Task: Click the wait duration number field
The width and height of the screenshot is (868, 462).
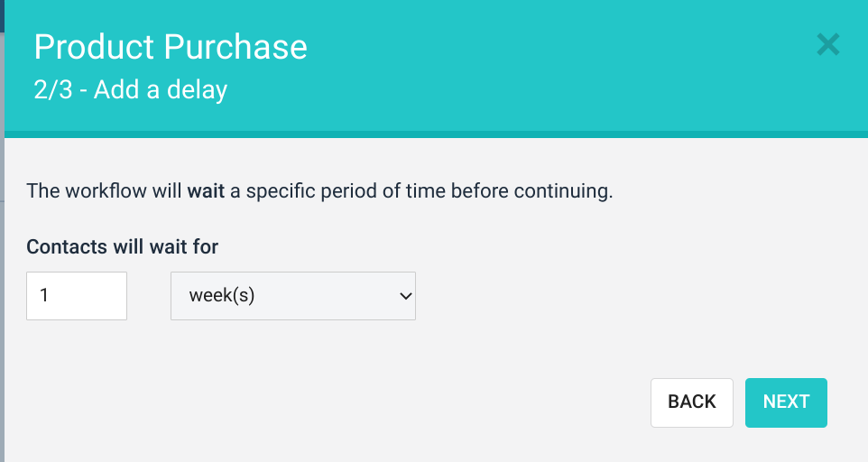Action: click(77, 296)
